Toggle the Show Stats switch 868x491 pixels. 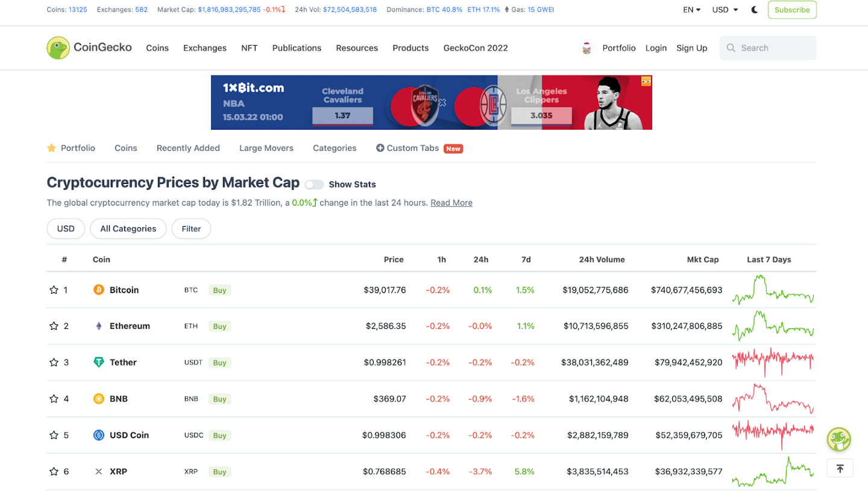tap(314, 185)
